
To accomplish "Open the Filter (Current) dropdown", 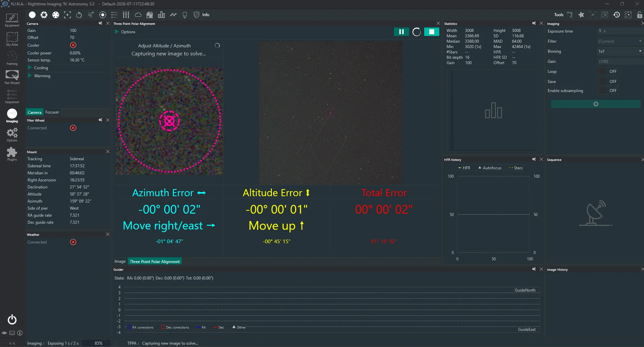I will [620, 41].
